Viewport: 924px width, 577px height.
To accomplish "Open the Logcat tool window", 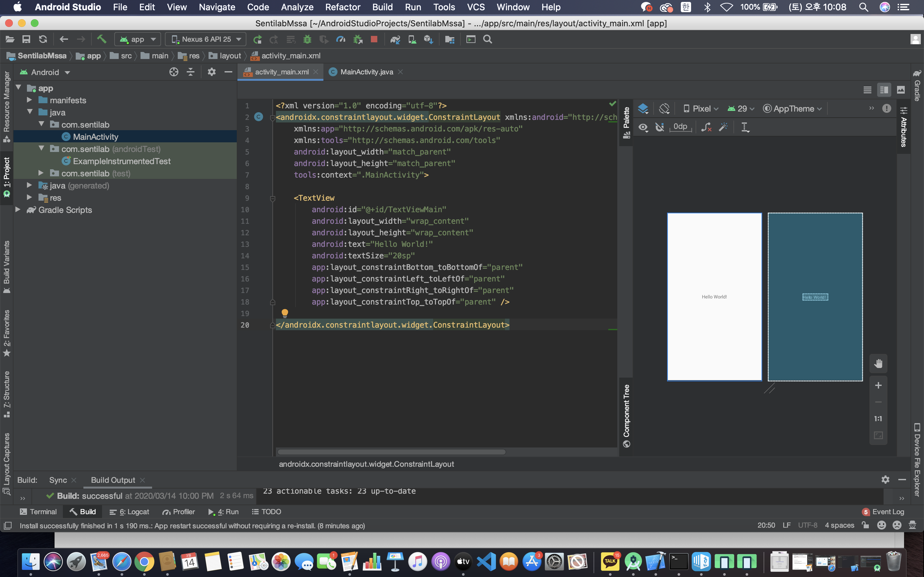I will 129,512.
